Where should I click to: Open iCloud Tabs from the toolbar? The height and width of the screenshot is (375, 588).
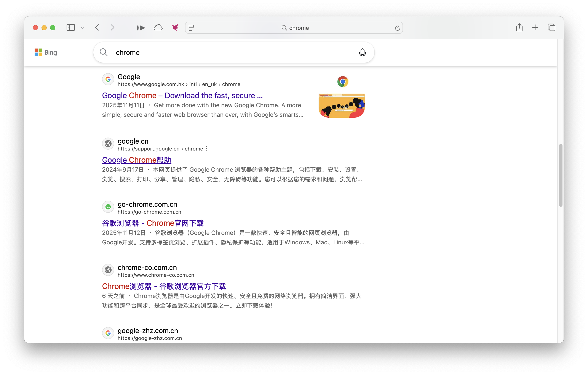tap(158, 28)
